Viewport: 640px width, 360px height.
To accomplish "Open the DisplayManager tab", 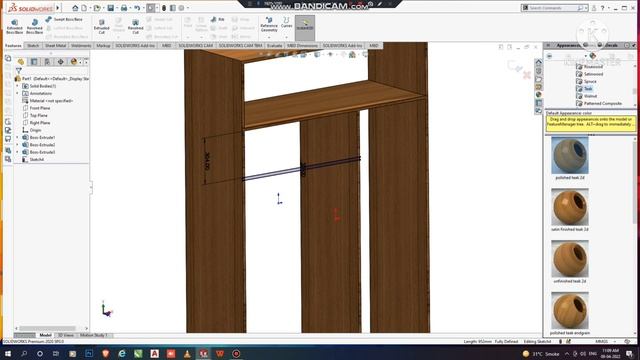I will coord(73,62).
